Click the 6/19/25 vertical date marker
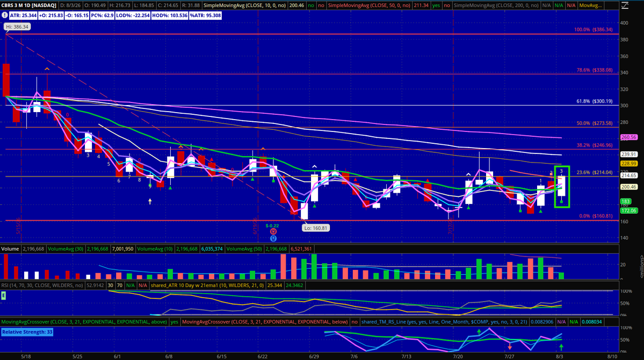Viewport: 644px width, 360px height. pos(255,227)
